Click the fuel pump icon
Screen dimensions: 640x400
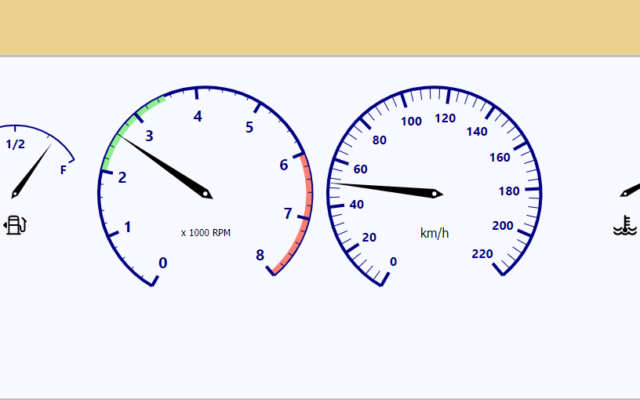coord(15,224)
